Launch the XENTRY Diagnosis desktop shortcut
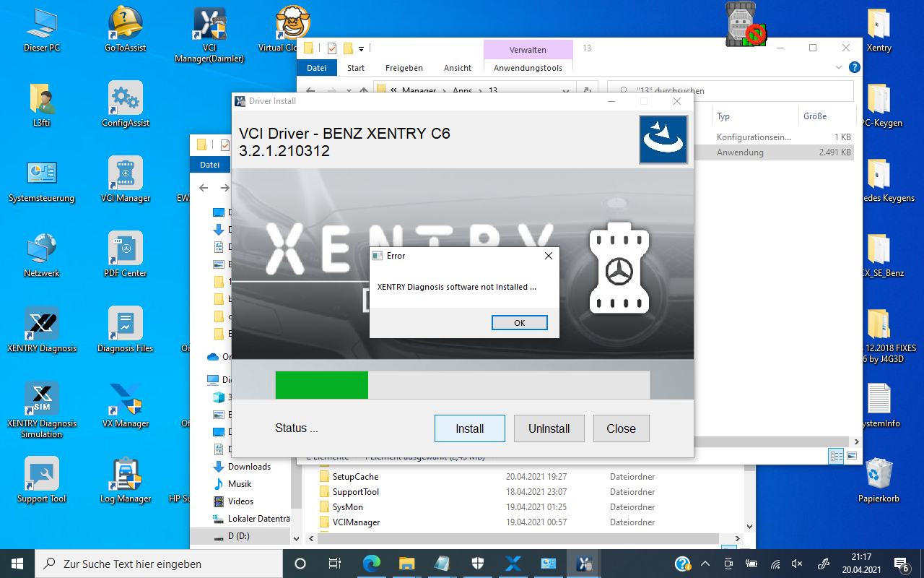This screenshot has width=924, height=578. [42, 329]
